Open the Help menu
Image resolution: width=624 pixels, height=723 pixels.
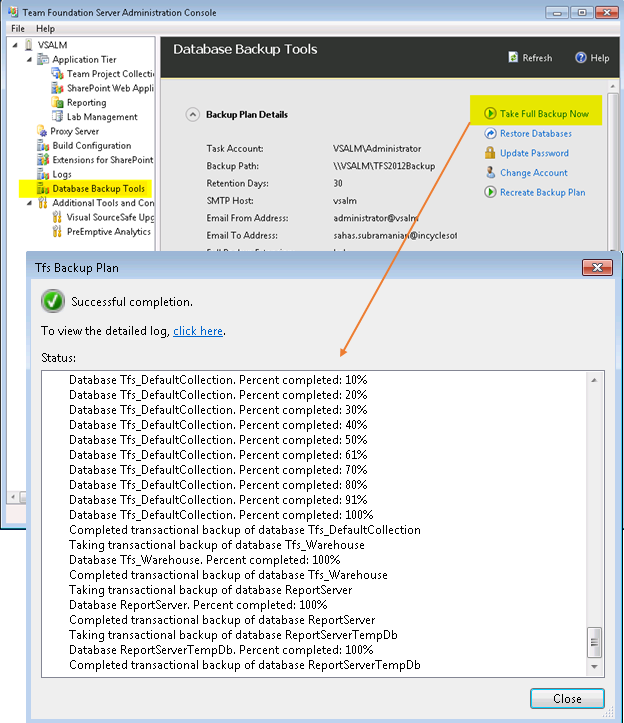[46, 29]
